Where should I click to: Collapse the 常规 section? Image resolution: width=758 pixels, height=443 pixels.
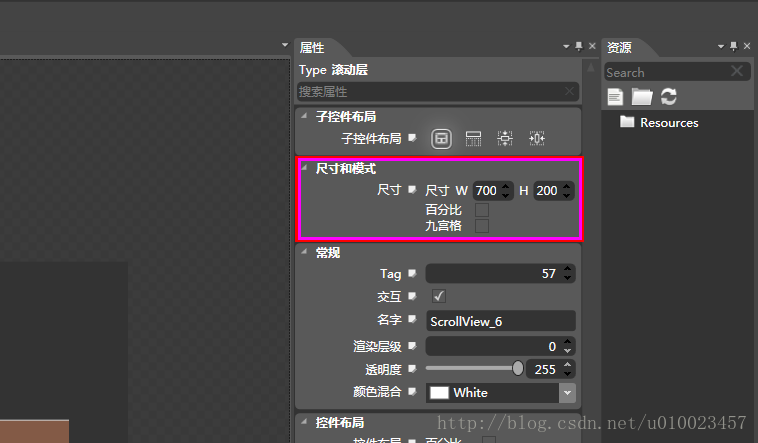click(304, 251)
